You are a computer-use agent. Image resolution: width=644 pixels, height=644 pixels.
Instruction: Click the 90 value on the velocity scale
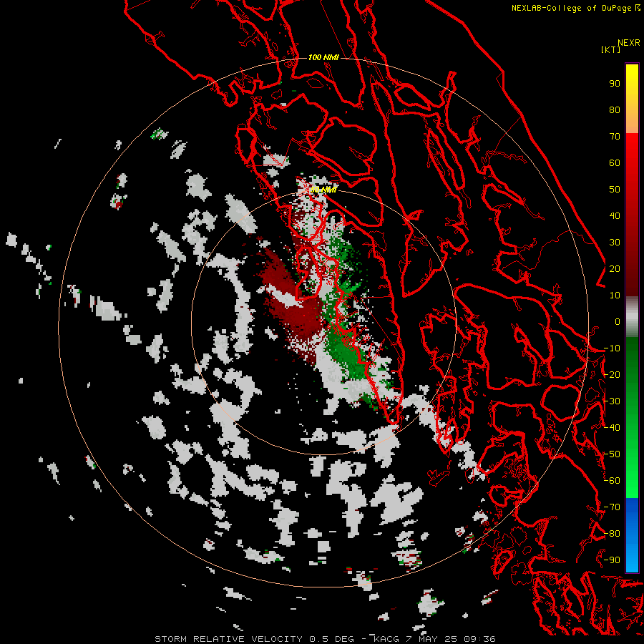[615, 84]
